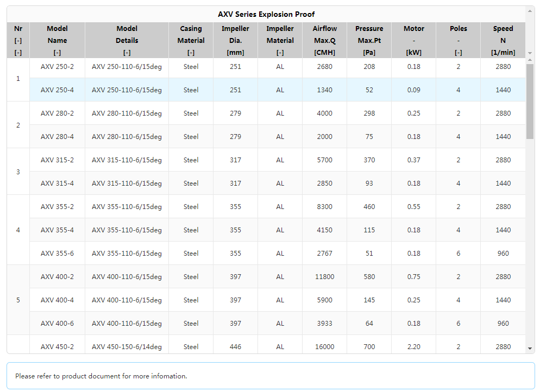Click the vertical scrollbar thumb
This screenshot has width=540, height=392.
pos(530,101)
